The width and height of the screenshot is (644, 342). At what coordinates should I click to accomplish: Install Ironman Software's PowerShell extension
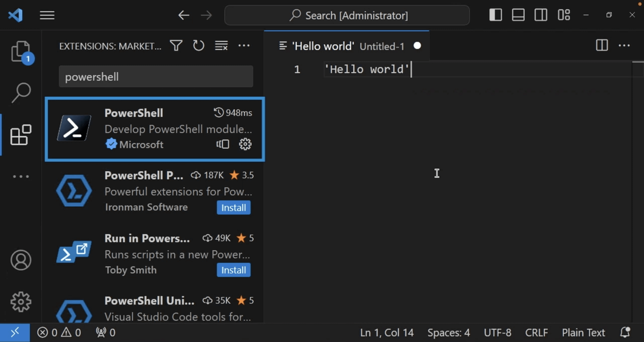pyautogui.click(x=234, y=208)
